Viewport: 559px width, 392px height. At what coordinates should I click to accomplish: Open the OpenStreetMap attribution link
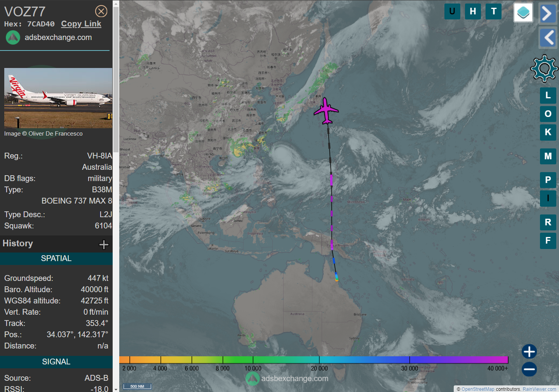click(x=478, y=389)
